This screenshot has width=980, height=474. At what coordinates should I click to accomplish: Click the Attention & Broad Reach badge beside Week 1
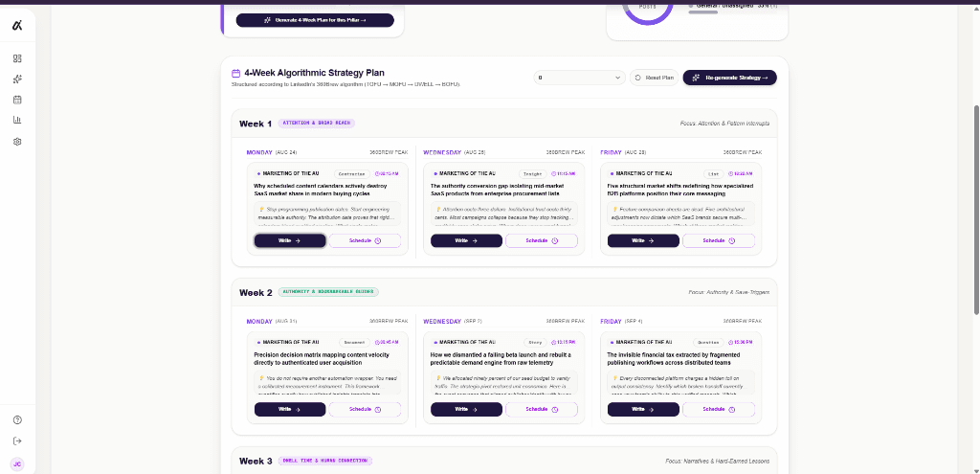point(316,124)
